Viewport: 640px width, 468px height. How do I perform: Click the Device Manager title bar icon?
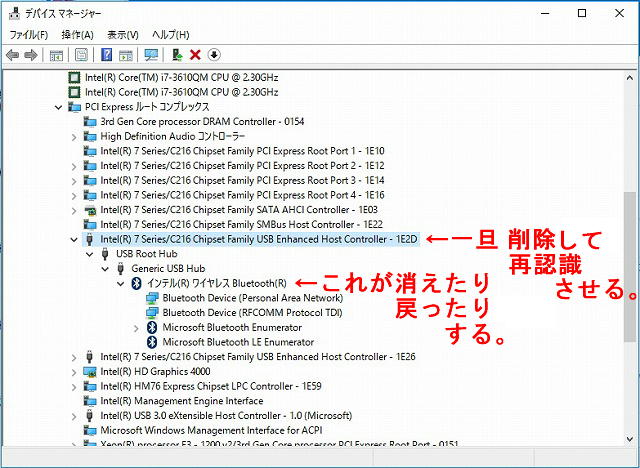coord(14,13)
